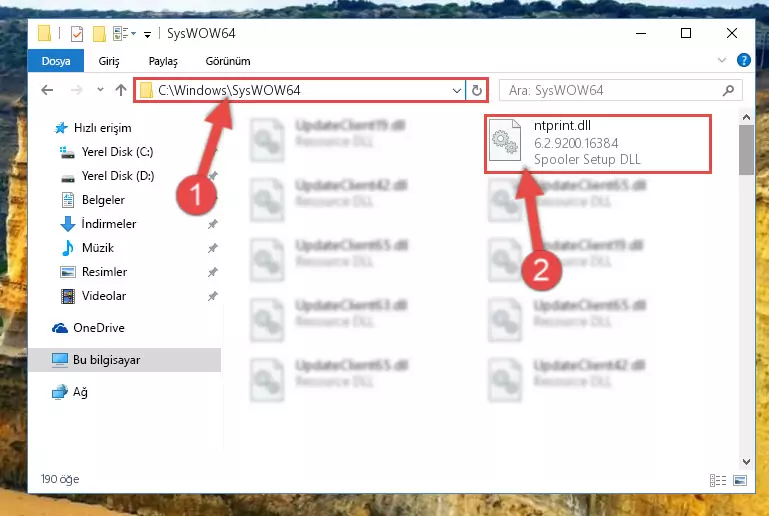Select Bu bilgisayar in the navigation pane
The image size is (769, 516).
[125, 360]
